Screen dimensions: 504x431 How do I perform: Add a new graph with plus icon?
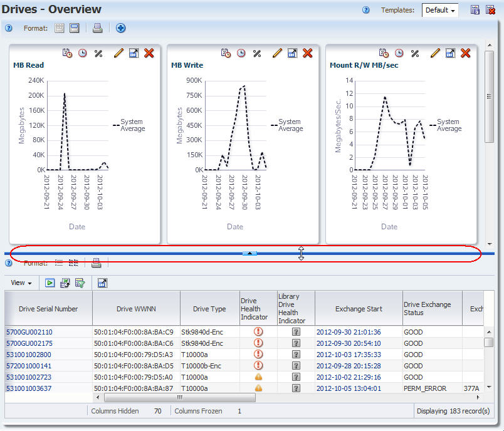pos(121,28)
